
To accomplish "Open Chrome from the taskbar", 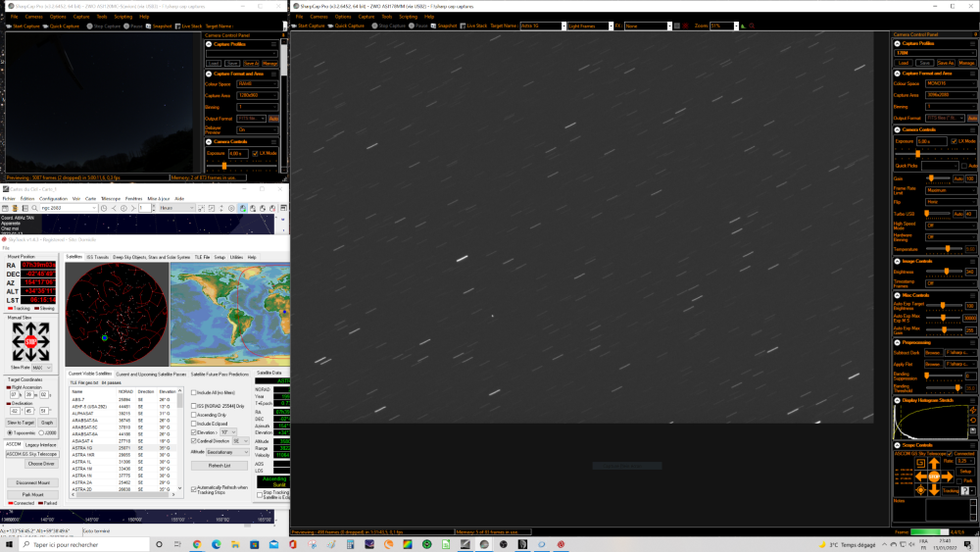I will coord(197,544).
